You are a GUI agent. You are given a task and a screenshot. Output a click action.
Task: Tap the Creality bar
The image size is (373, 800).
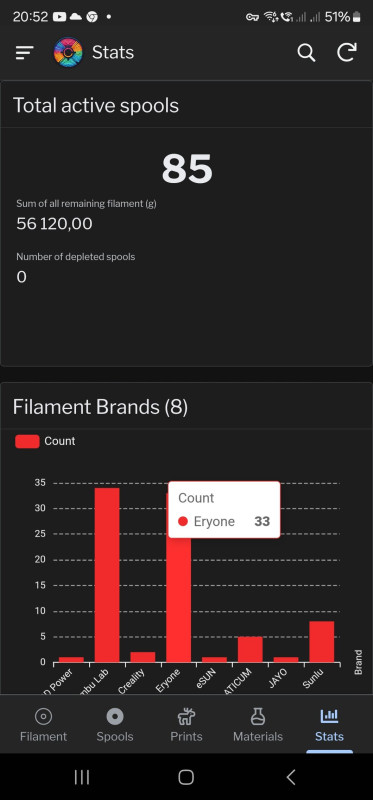coord(143,657)
